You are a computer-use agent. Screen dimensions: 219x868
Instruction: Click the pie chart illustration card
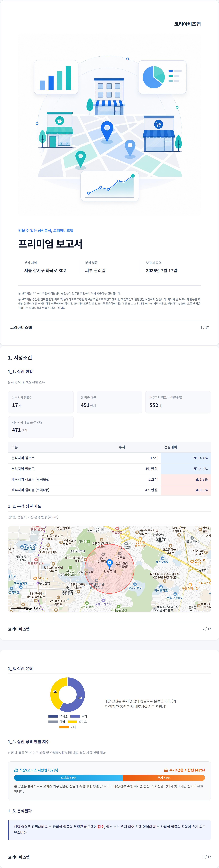162,77
